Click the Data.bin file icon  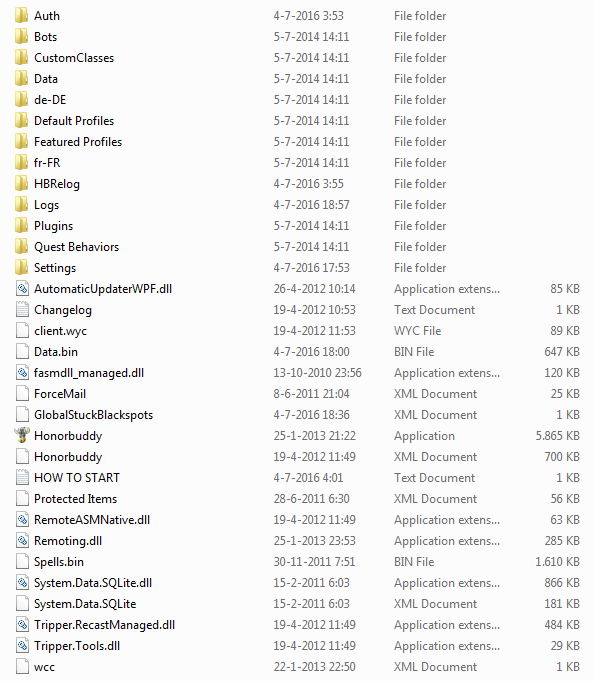pos(22,351)
